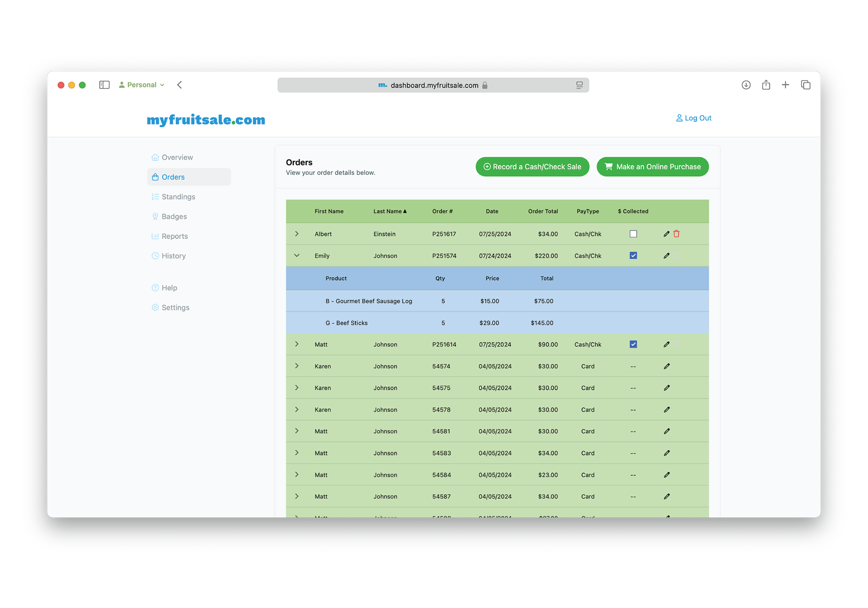The height and width of the screenshot is (608, 868).
Task: Delete Albert Einstein order with trash icon
Action: pyautogui.click(x=676, y=234)
